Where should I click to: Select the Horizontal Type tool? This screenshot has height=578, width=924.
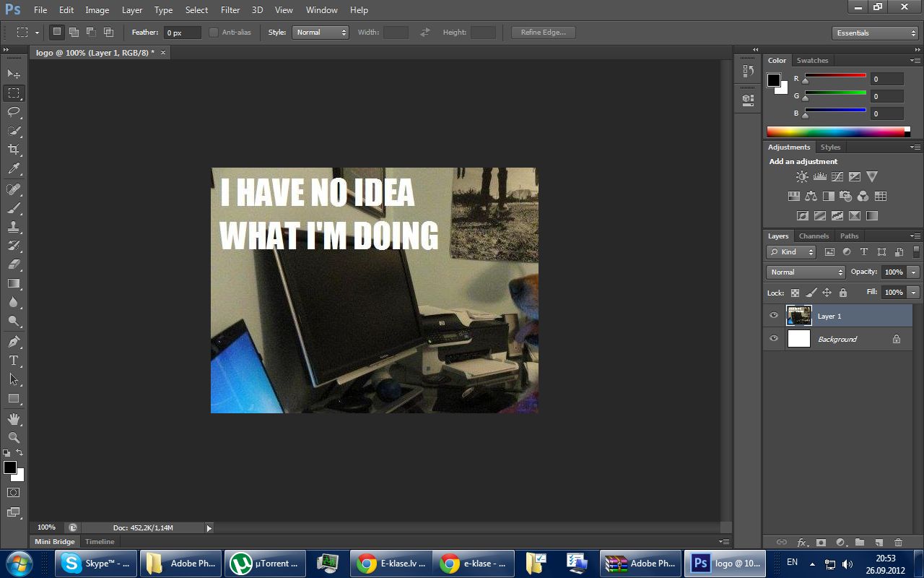click(13, 361)
